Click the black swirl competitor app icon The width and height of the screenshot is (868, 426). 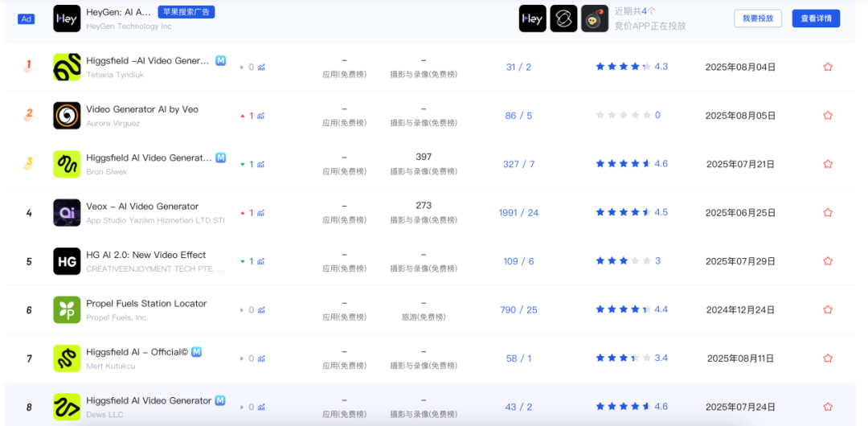[x=563, y=18]
